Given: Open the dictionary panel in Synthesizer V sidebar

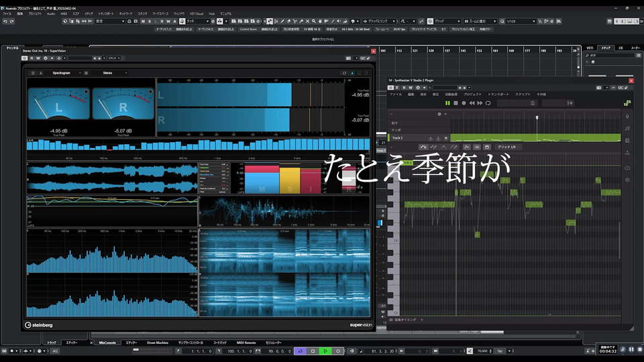Looking at the screenshot, I should click(x=627, y=140).
